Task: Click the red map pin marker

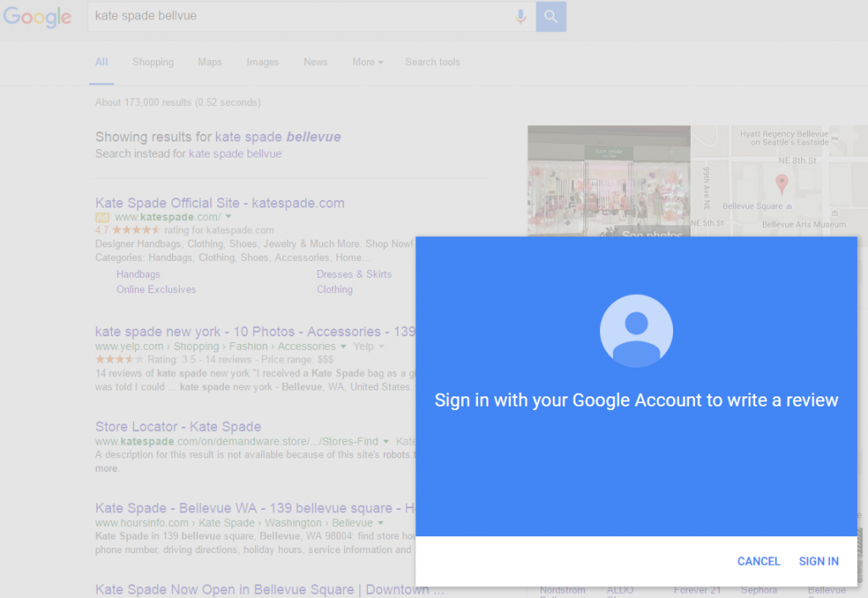Action: [782, 183]
